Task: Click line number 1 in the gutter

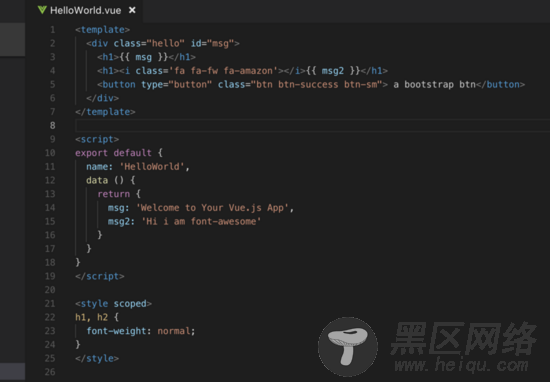Action: (53, 30)
